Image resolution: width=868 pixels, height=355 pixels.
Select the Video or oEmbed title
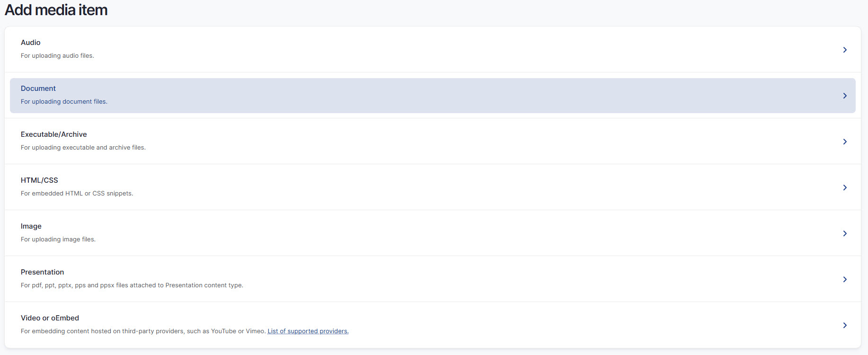50,318
